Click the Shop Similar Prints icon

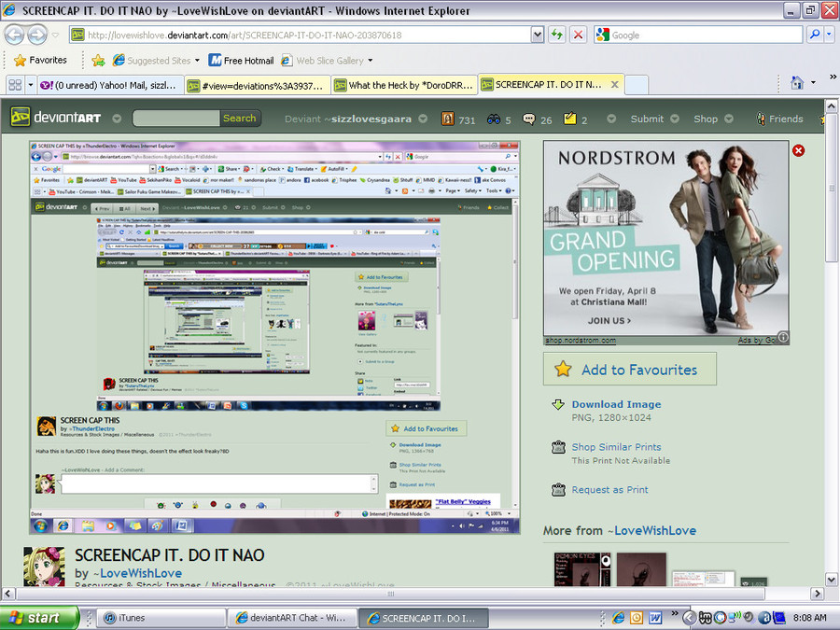[x=558, y=447]
